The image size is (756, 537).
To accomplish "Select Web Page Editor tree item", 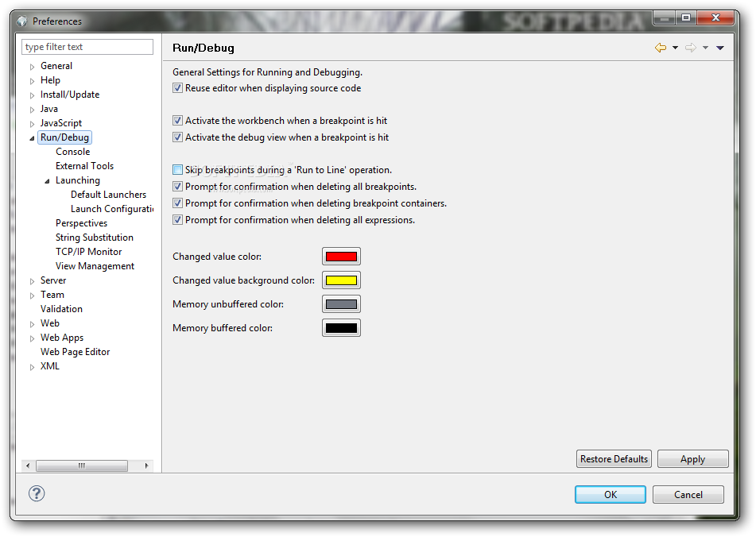I will click(x=76, y=352).
